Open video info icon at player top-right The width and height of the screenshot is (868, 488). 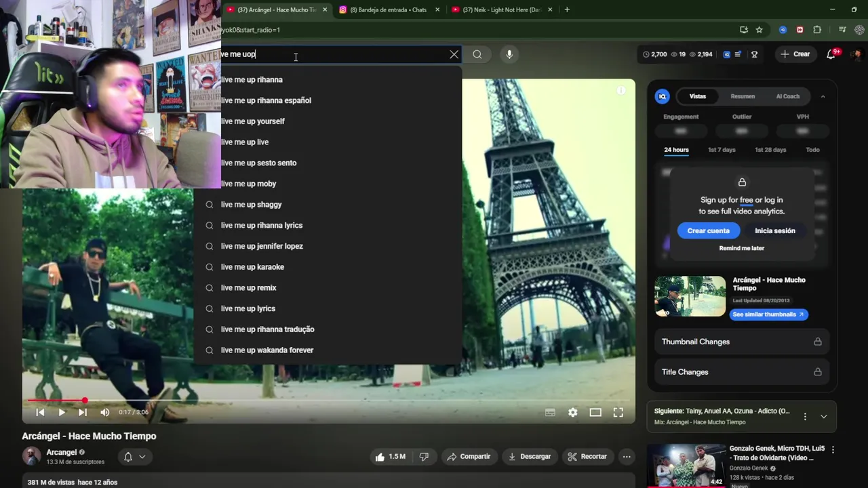[x=620, y=90]
